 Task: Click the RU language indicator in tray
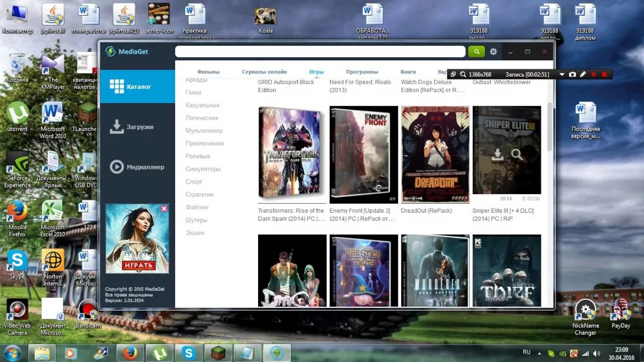(x=527, y=352)
